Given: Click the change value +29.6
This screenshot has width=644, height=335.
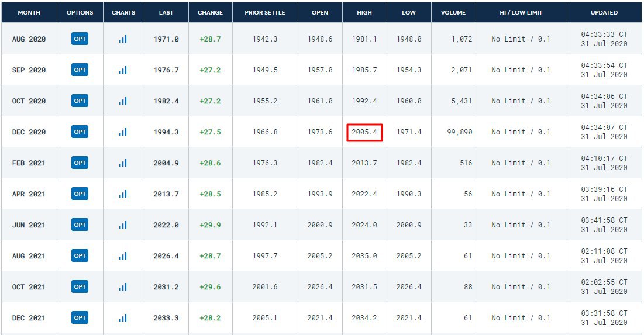Looking at the screenshot, I should (211, 287).
